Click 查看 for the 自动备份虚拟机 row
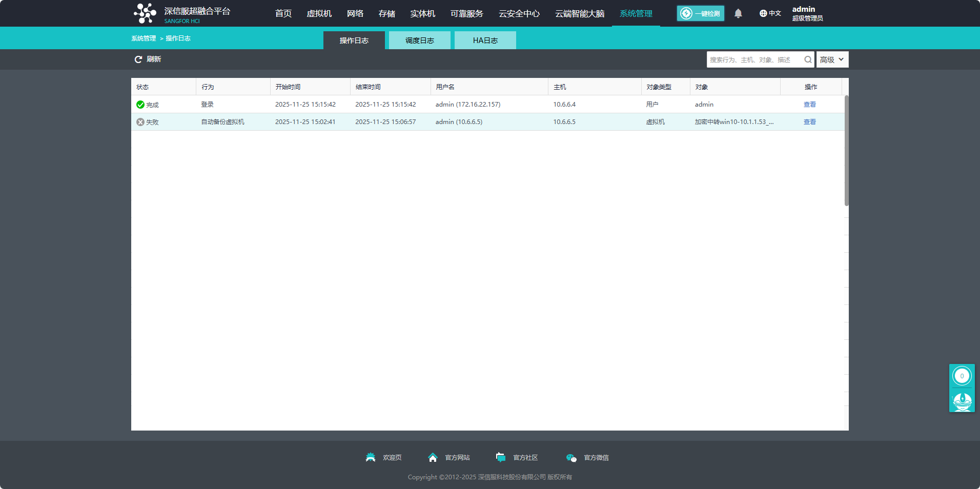Viewport: 980px width, 489px height. coord(810,122)
